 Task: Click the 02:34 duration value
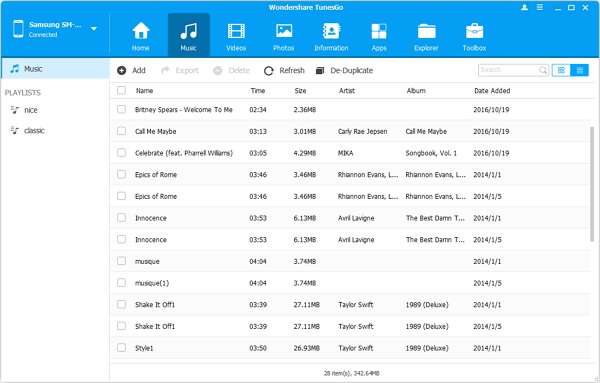(258, 110)
